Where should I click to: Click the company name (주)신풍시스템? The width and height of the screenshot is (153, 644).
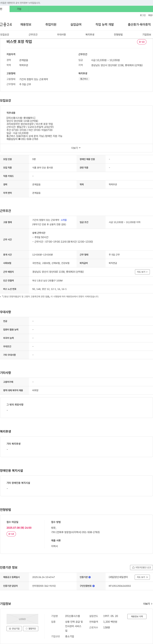coord(73,616)
